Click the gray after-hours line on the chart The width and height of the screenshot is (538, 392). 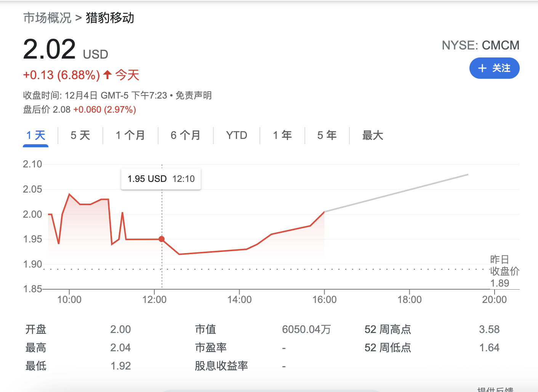pyautogui.click(x=396, y=193)
